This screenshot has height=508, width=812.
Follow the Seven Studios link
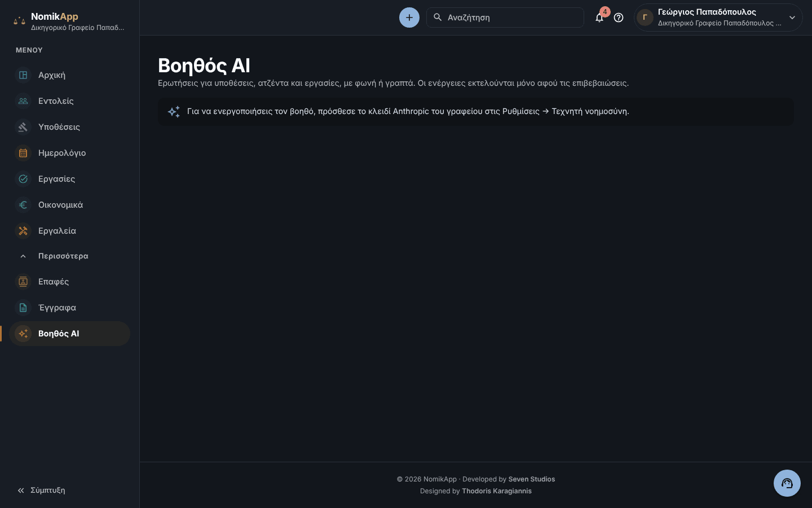pyautogui.click(x=531, y=479)
